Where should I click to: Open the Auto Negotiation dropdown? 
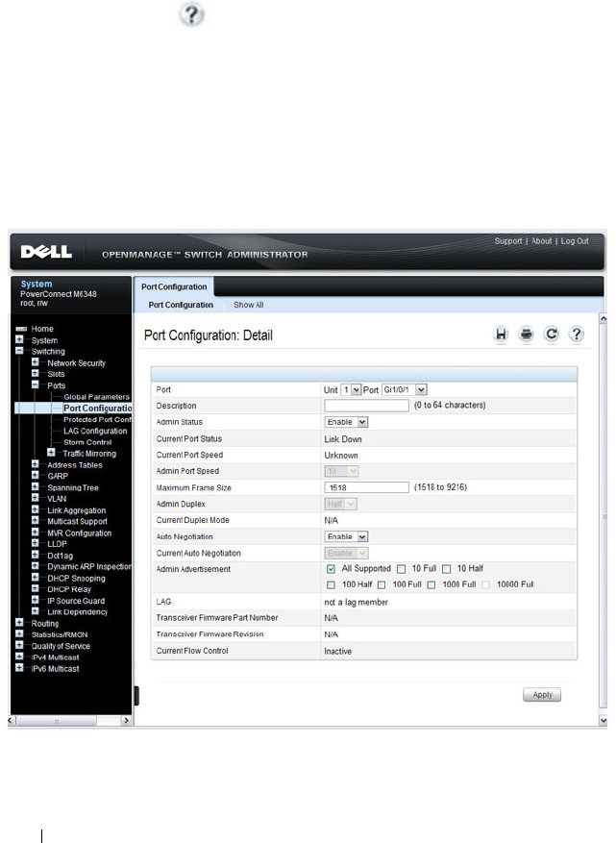coord(346,536)
